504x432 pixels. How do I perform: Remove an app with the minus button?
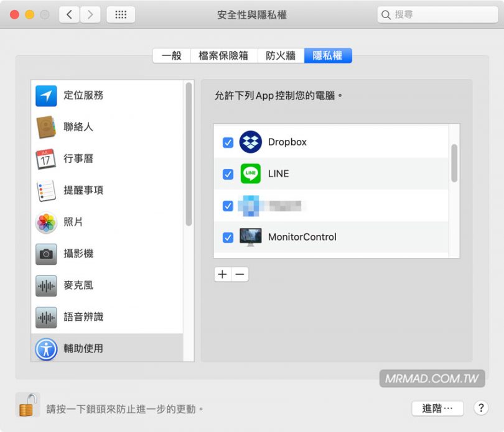tap(240, 274)
